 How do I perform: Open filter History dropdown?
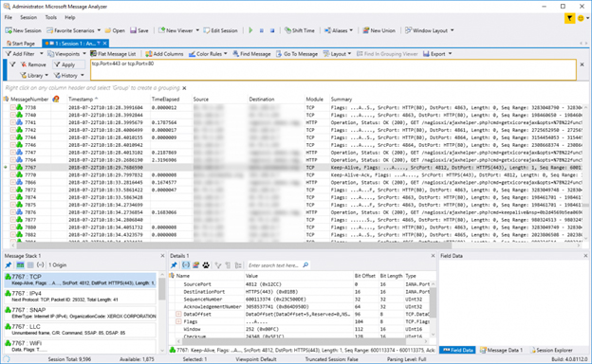(x=68, y=76)
